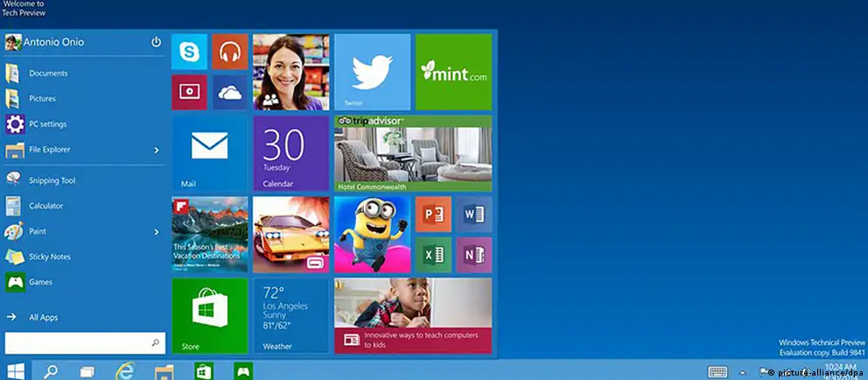Select Snipping Tool in Start menu

point(52,180)
